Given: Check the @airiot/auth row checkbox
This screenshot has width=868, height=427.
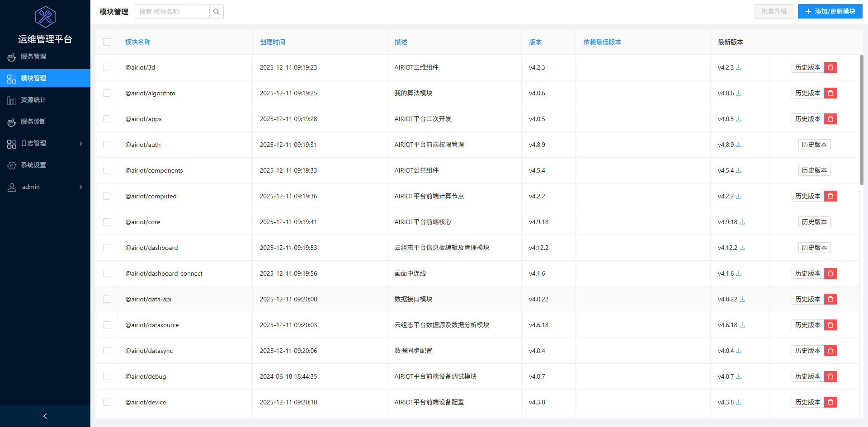Looking at the screenshot, I should tap(107, 145).
